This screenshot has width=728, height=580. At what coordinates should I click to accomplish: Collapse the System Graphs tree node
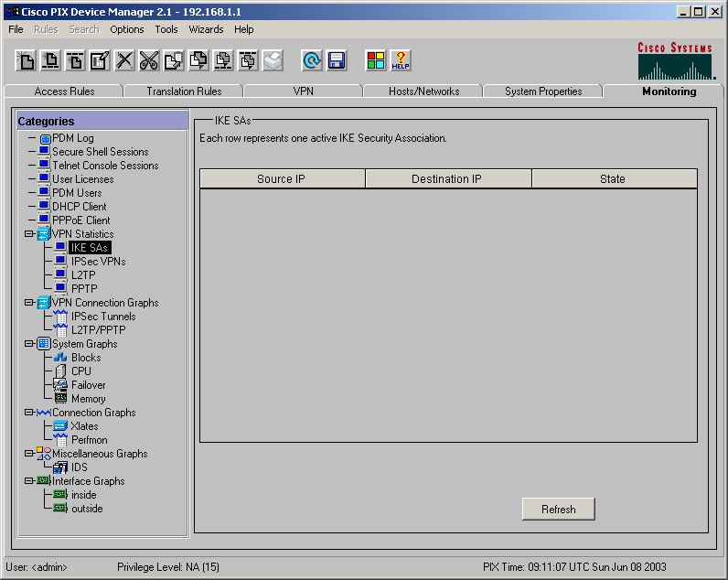28,344
